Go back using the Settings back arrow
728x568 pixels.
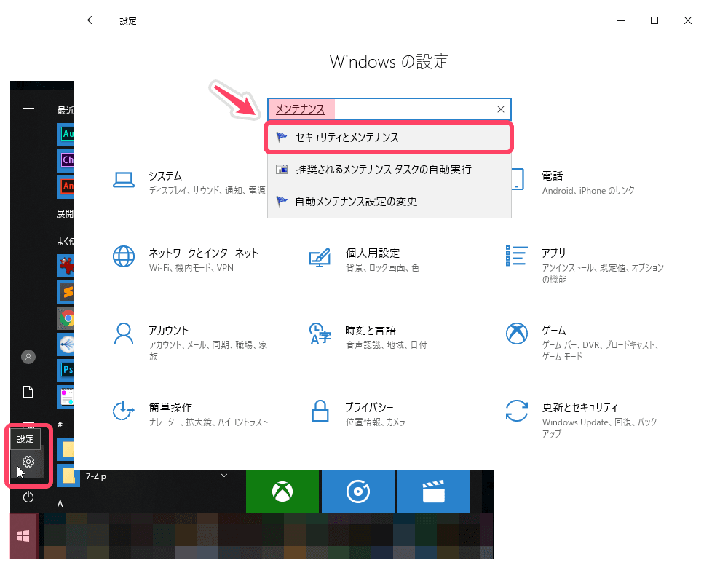click(92, 20)
